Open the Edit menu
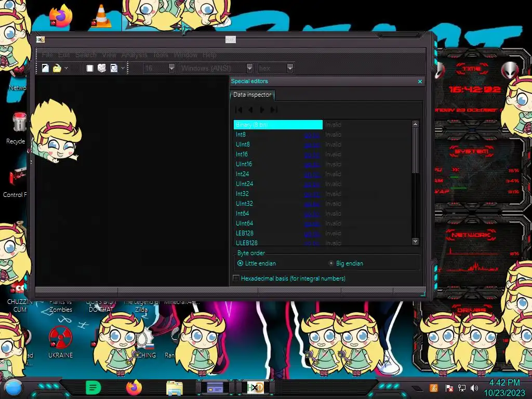The height and width of the screenshot is (399, 532). coord(64,55)
